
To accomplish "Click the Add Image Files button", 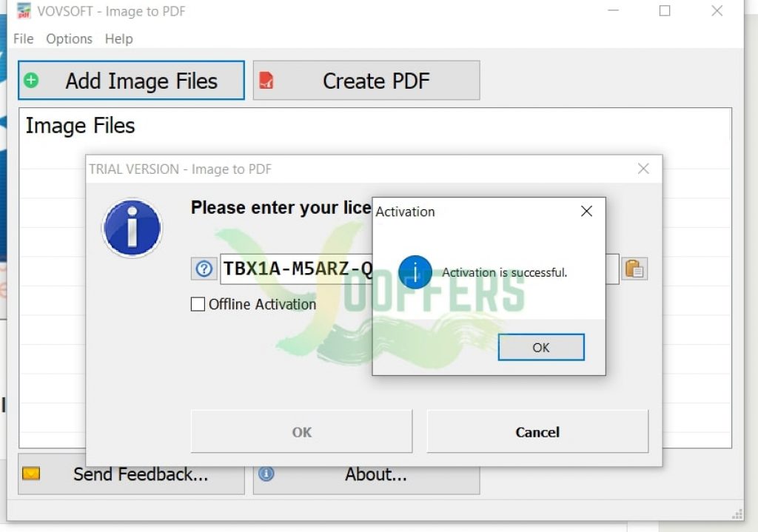I will click(x=132, y=80).
